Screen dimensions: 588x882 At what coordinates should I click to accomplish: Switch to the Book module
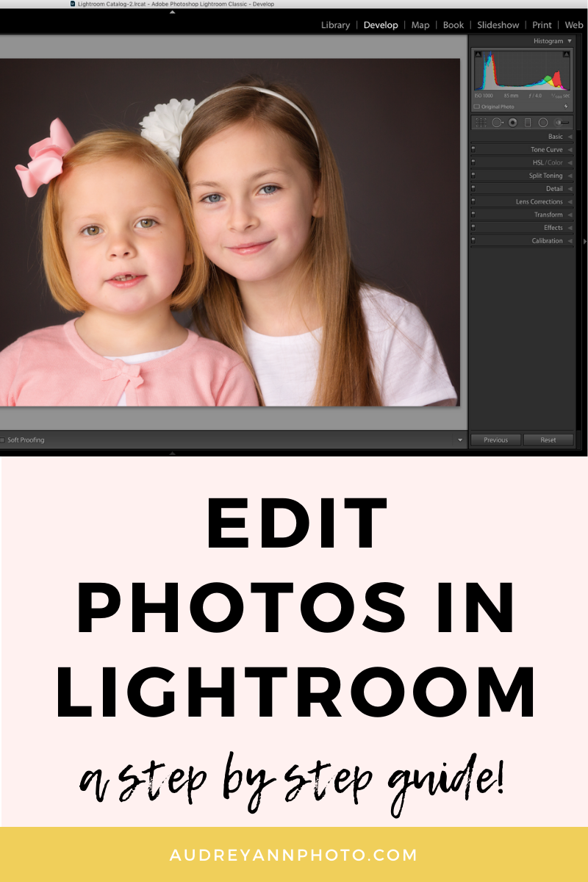click(453, 25)
